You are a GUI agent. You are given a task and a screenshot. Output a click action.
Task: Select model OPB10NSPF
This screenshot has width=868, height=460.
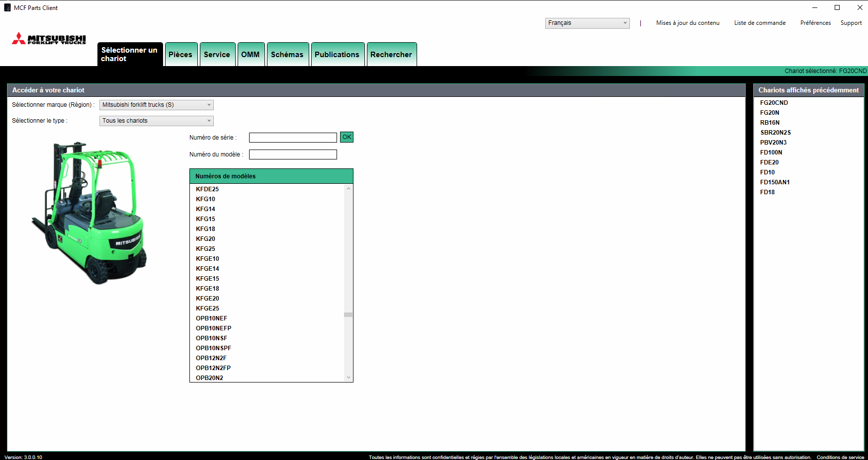coord(213,348)
